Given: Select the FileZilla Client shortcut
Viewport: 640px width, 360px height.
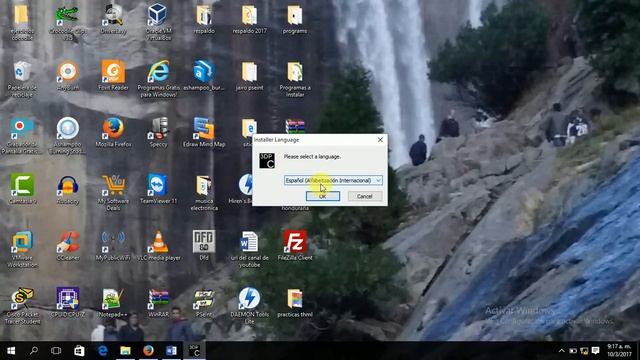Looking at the screenshot, I should click(295, 246).
